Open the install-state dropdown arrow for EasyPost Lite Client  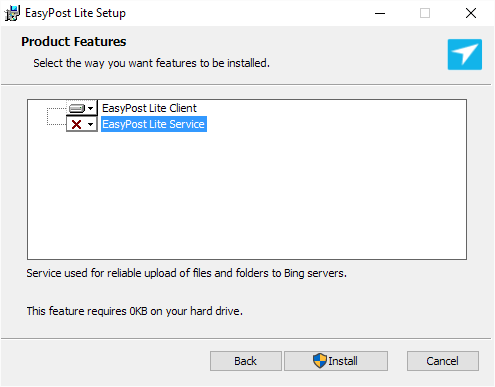point(90,108)
